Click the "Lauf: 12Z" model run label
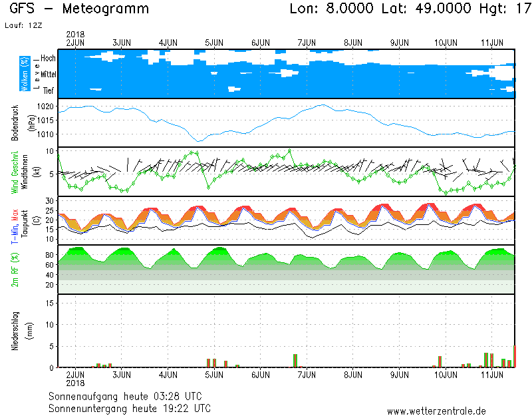532x416 pixels. coord(23,25)
